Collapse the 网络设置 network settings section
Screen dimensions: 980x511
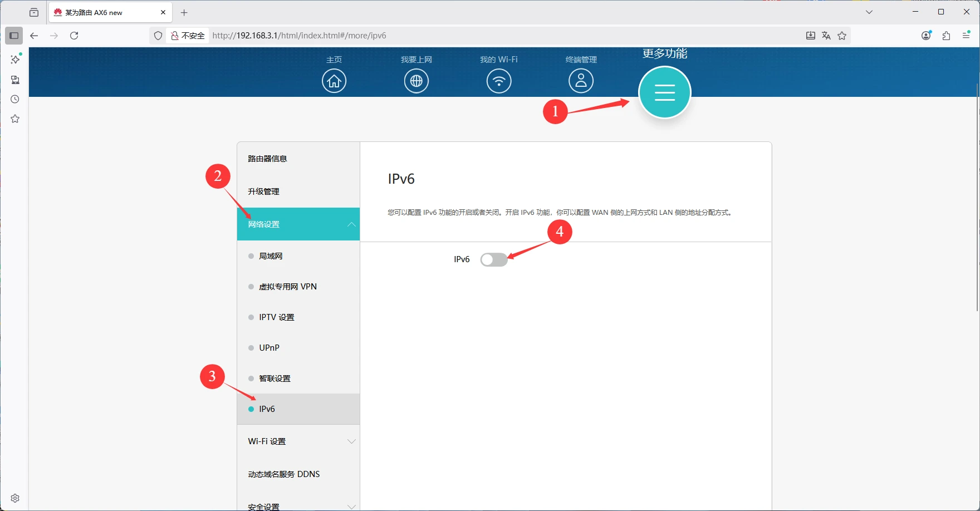(x=298, y=224)
